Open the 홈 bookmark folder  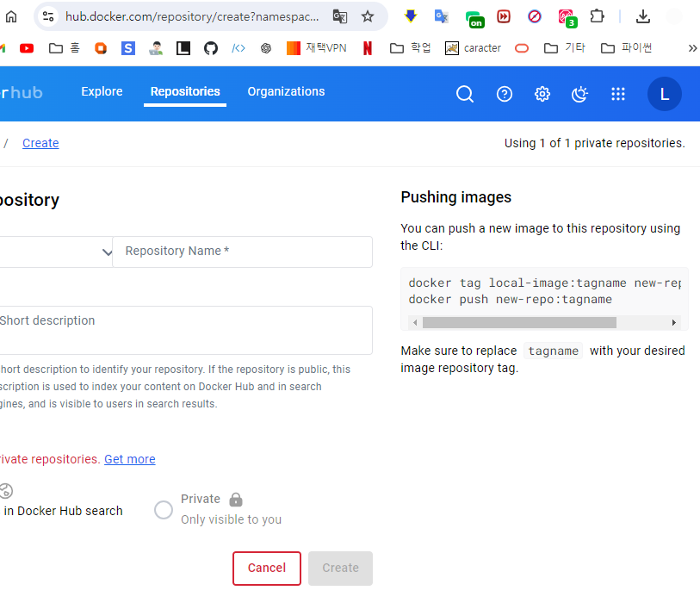tap(65, 47)
